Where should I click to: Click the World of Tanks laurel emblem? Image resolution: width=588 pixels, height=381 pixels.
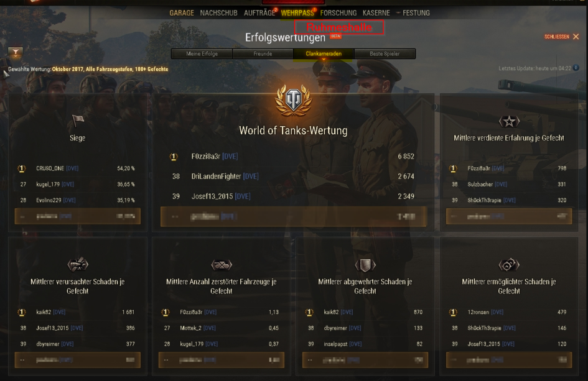(x=293, y=101)
